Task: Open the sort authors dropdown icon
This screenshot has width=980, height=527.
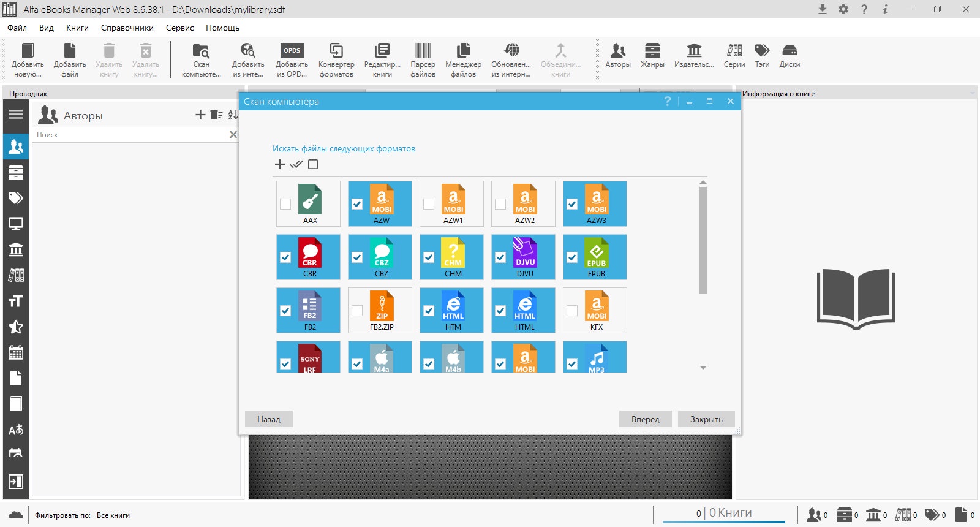Action: point(233,115)
